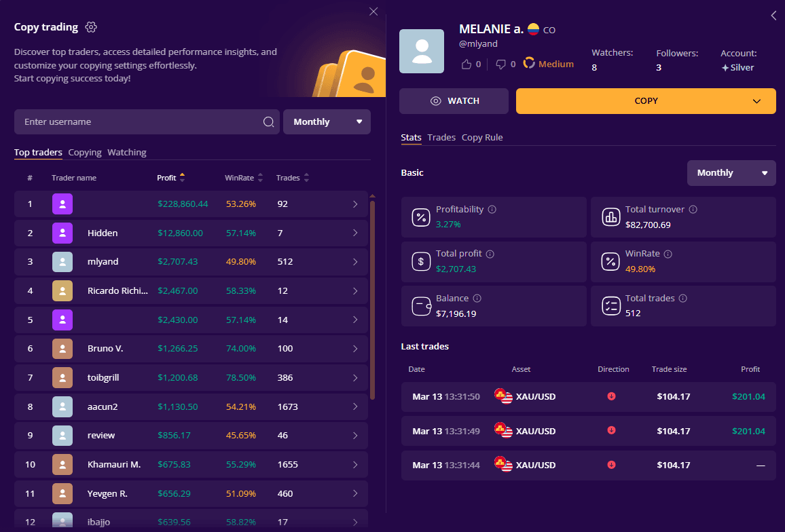Show Total turnover info icon

(x=693, y=210)
